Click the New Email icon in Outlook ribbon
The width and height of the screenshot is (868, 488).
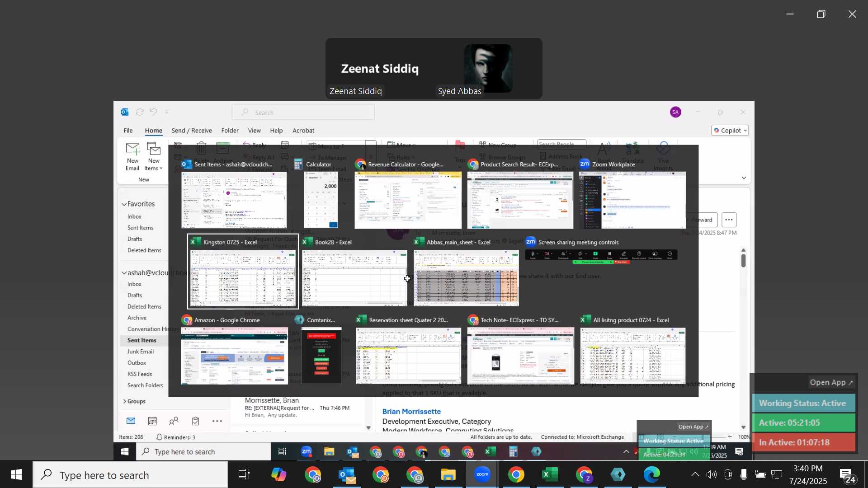click(x=132, y=157)
